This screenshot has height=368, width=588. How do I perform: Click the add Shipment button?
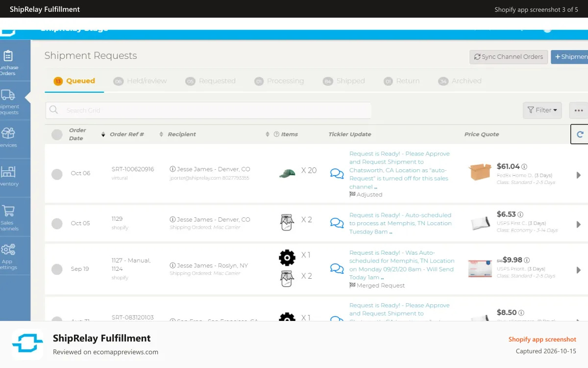569,57
